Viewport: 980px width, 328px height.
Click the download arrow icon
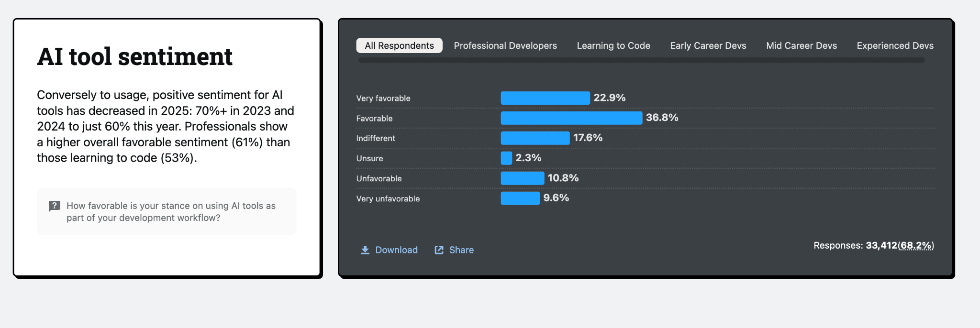pyautogui.click(x=365, y=250)
